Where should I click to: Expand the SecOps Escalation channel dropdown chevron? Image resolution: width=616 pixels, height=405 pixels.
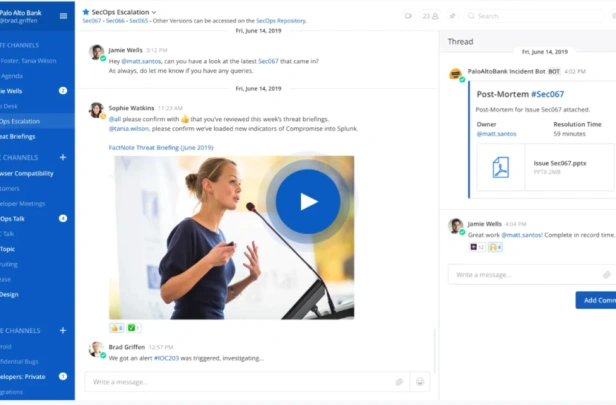(x=154, y=12)
